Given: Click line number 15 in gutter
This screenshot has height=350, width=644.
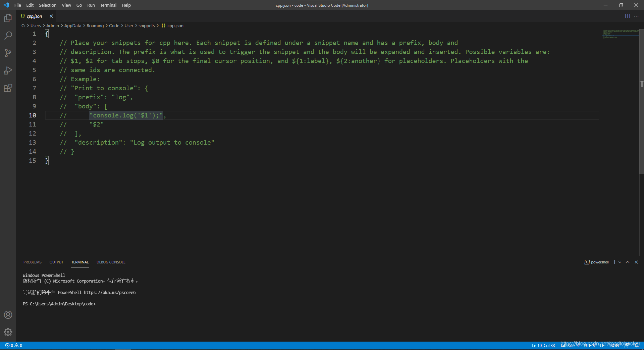Looking at the screenshot, I should 32,161.
